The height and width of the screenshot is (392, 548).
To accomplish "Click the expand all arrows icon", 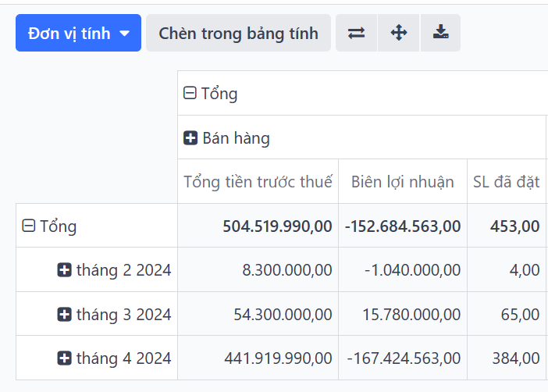I will [399, 33].
